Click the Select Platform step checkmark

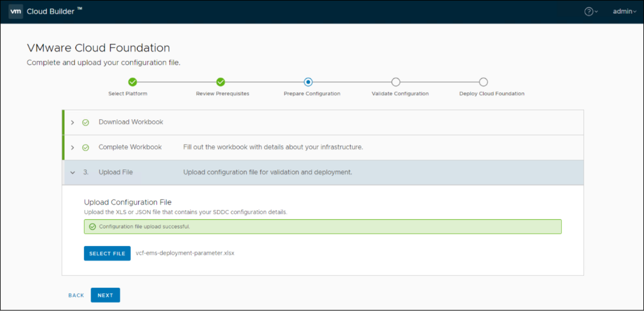pyautogui.click(x=132, y=82)
